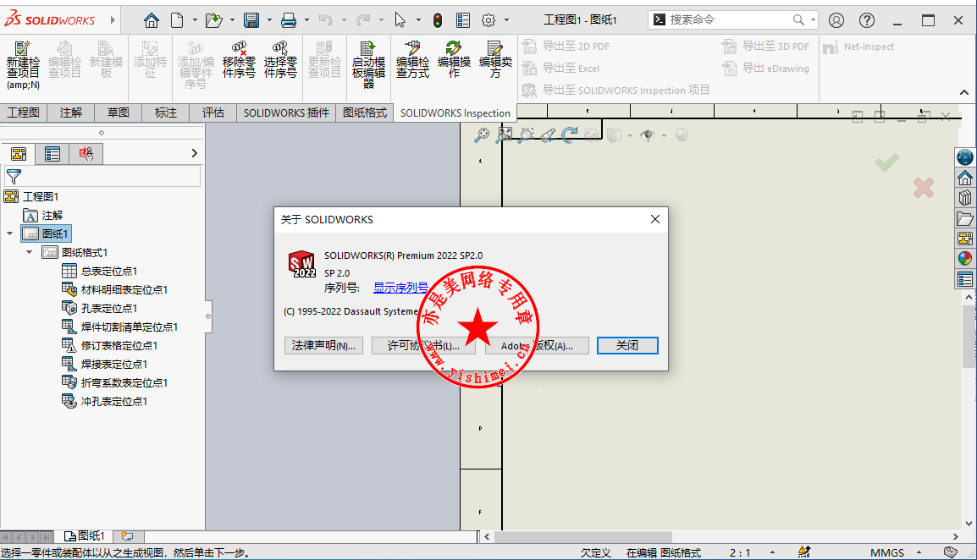Click the Home icon in top toolbar
The height and width of the screenshot is (560, 977).
[152, 20]
